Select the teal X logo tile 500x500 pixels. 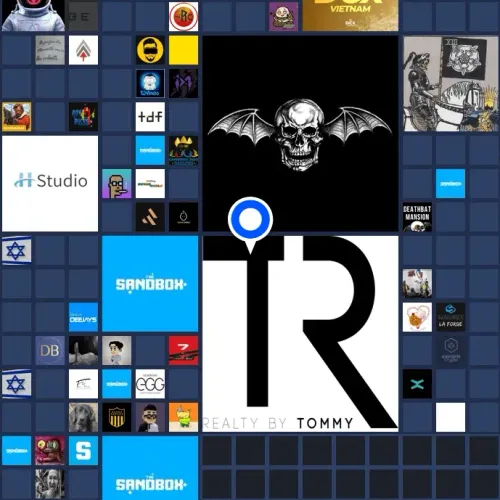click(417, 384)
